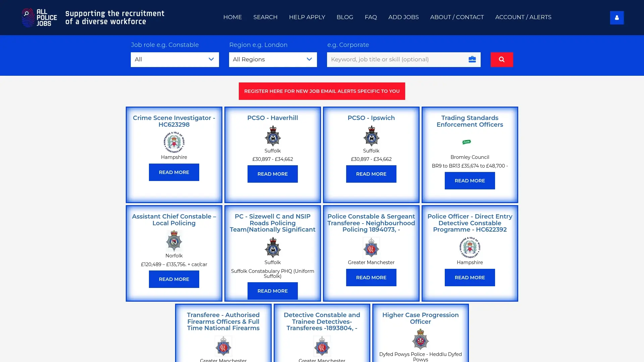The height and width of the screenshot is (362, 644).
Task: Read more on Assistant Chief Constable Local Policing
Action: pos(174,279)
